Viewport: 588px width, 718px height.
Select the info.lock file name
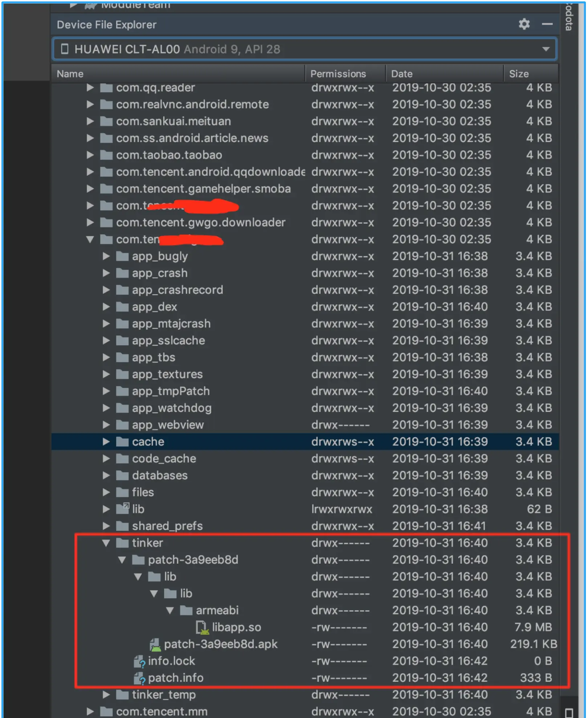(171, 661)
